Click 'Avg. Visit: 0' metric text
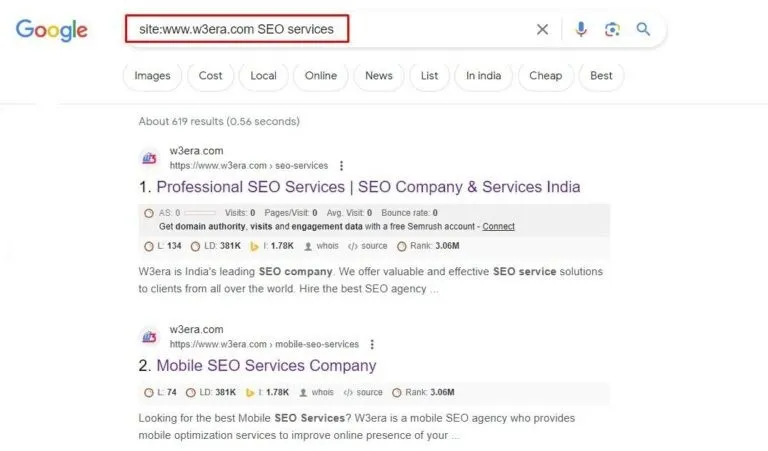Viewport: 768px width, 451px height. pos(349,213)
